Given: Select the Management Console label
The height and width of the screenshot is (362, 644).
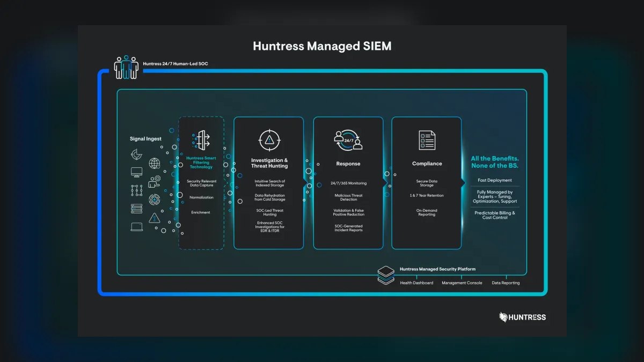Looking at the screenshot, I should pos(462,283).
